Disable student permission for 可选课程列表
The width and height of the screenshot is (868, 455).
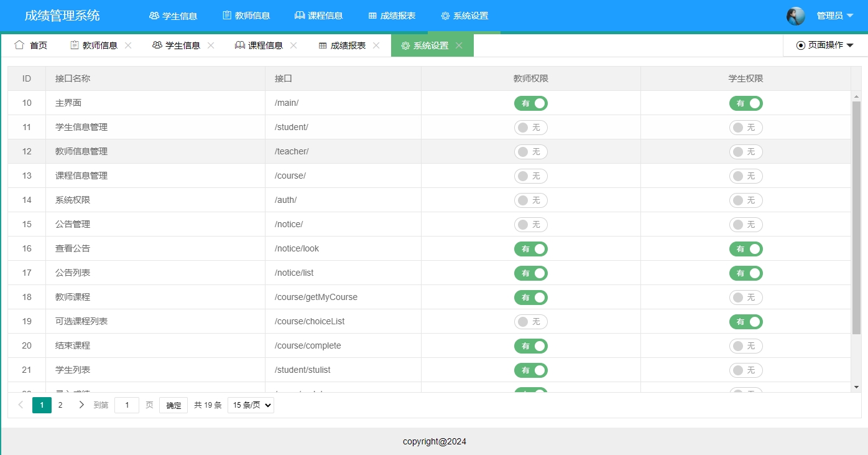[x=746, y=322]
